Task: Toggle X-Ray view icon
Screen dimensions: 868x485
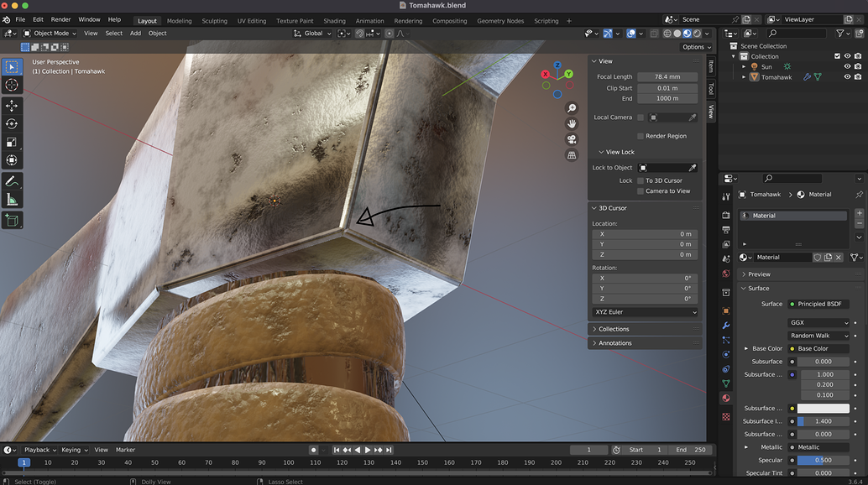Action: tap(654, 34)
